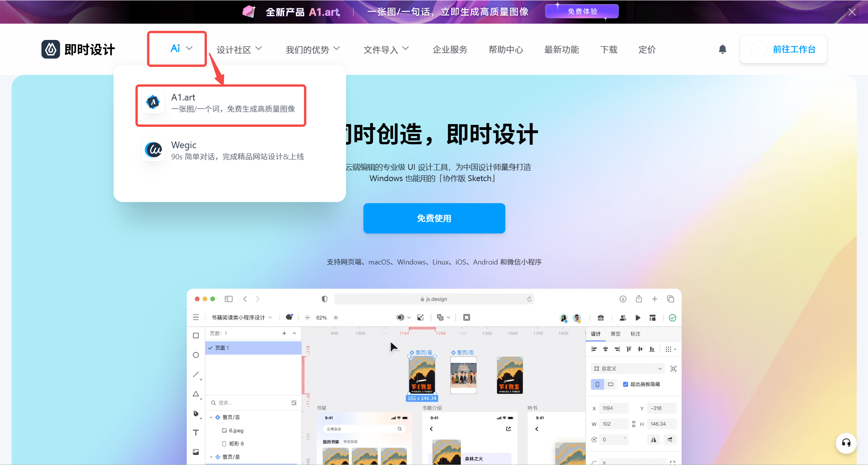Viewport: 868px width, 465px height.
Task: Open the 书籍阅读类小程序设计 file dropdown
Action: coord(241,317)
